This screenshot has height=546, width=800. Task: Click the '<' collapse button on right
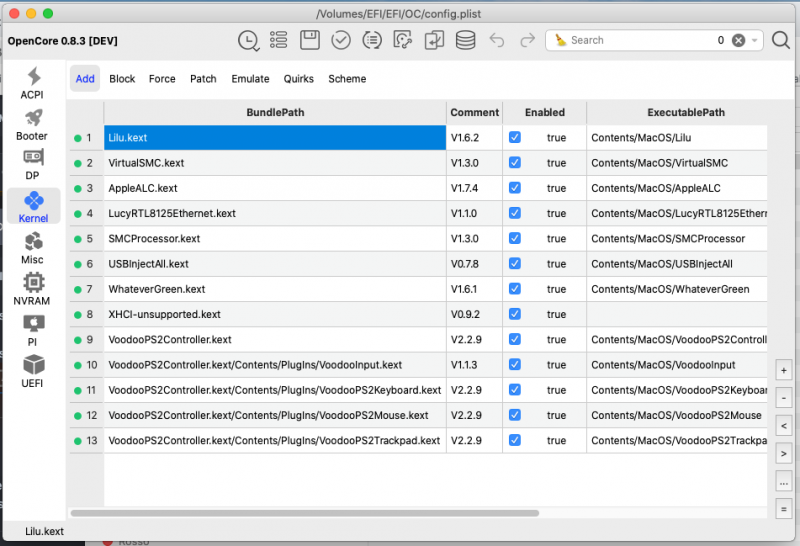point(783,425)
